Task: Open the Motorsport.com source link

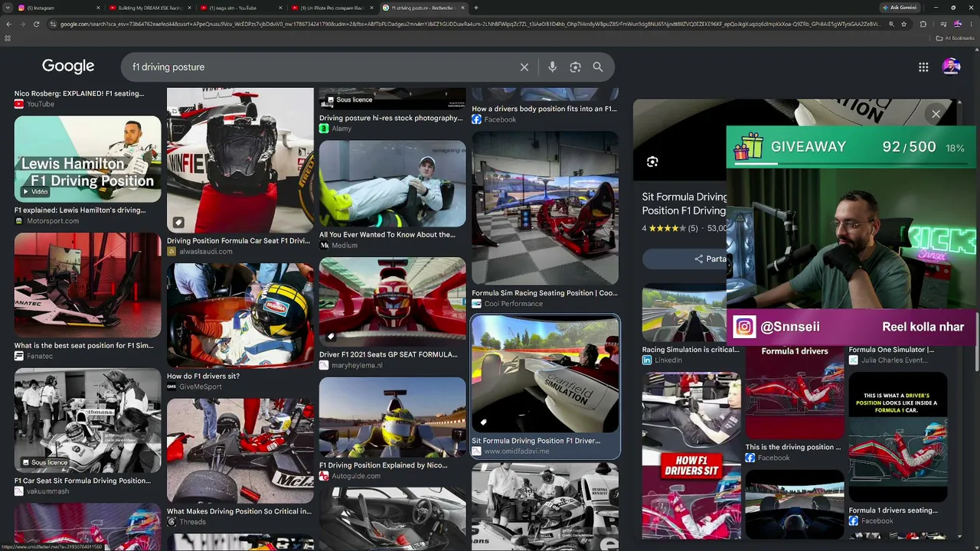Action: click(52, 221)
